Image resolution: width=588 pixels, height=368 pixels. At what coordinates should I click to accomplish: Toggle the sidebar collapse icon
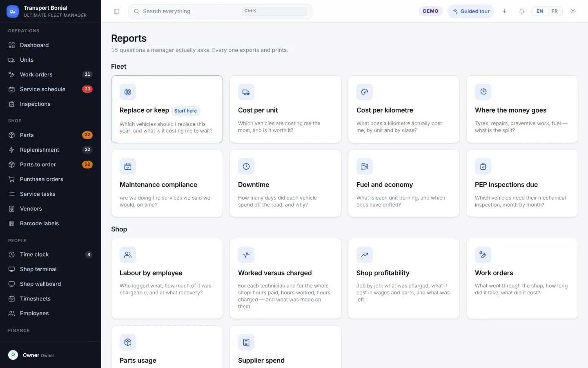(x=116, y=11)
